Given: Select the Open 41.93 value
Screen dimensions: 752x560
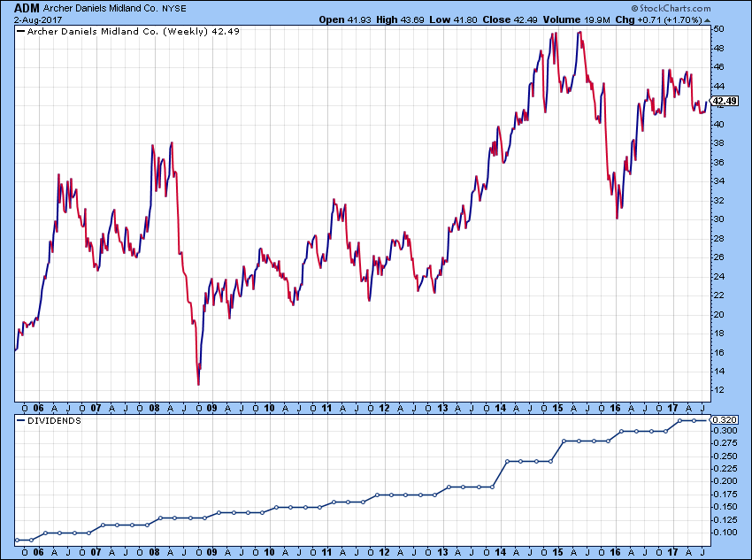Looking at the screenshot, I should click(x=345, y=19).
